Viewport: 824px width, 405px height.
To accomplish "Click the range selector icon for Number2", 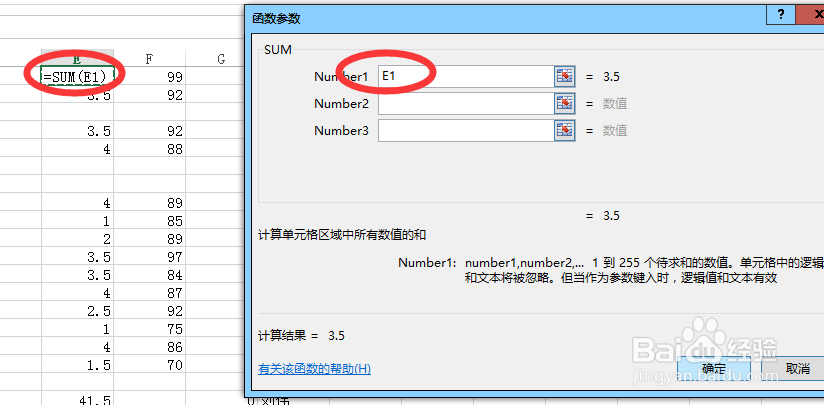I will 564,103.
